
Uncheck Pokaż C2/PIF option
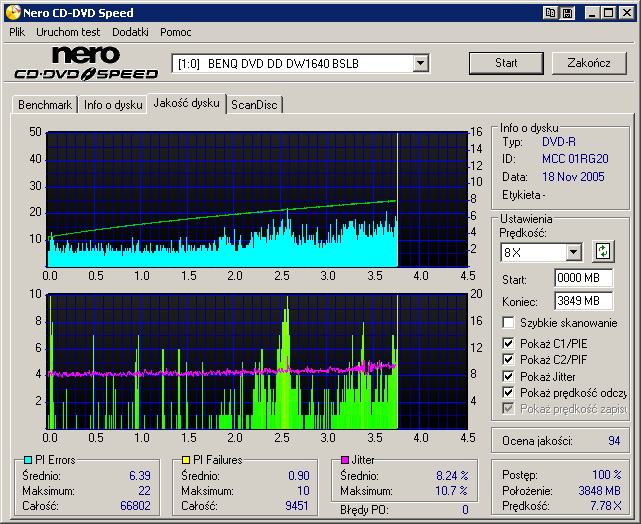pyautogui.click(x=508, y=360)
